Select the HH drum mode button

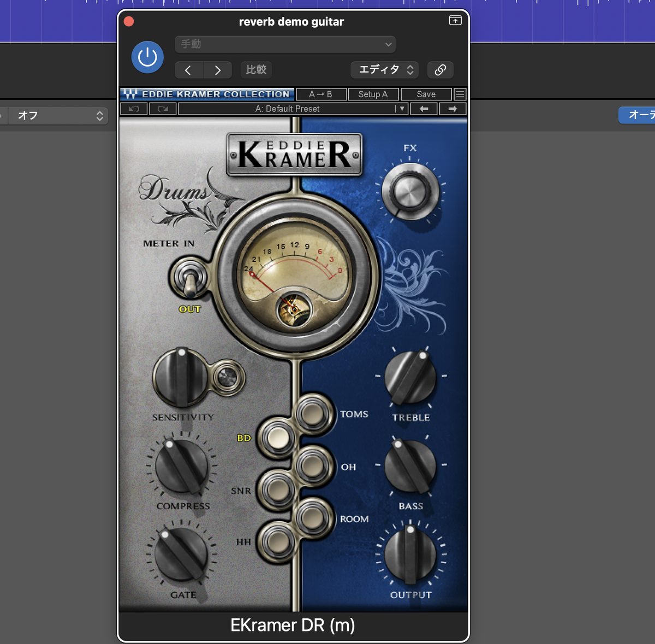click(x=277, y=542)
